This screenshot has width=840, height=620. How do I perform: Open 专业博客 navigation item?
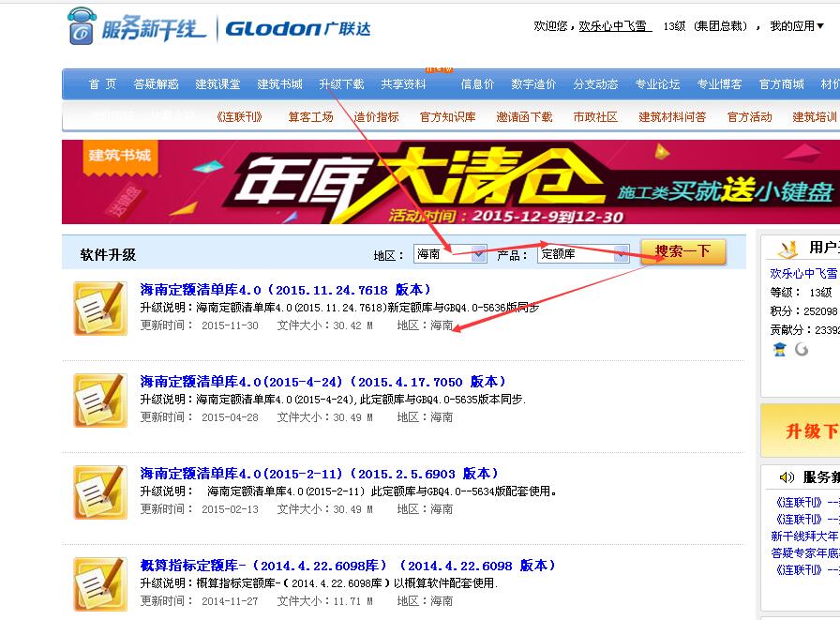tap(719, 84)
